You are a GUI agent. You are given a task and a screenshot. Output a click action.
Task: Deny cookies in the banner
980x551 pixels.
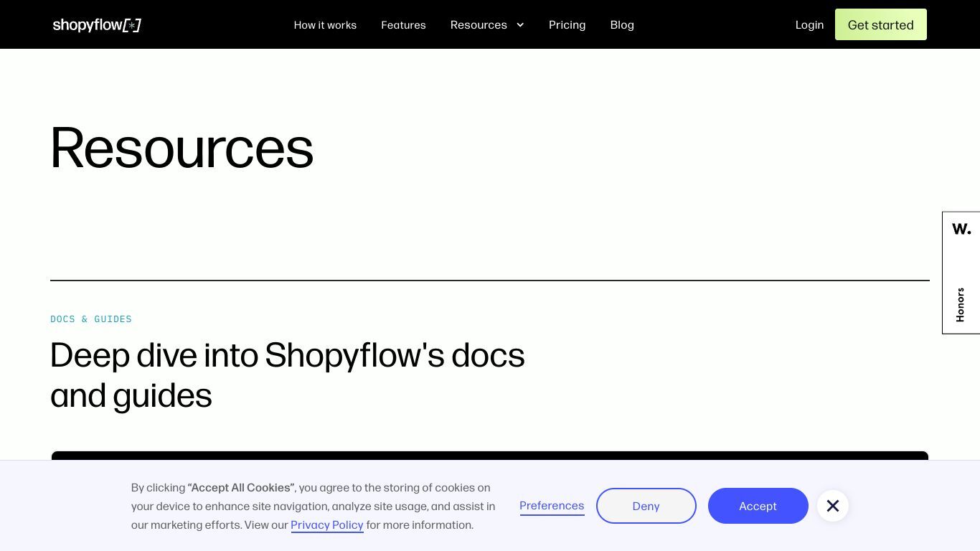coord(646,506)
